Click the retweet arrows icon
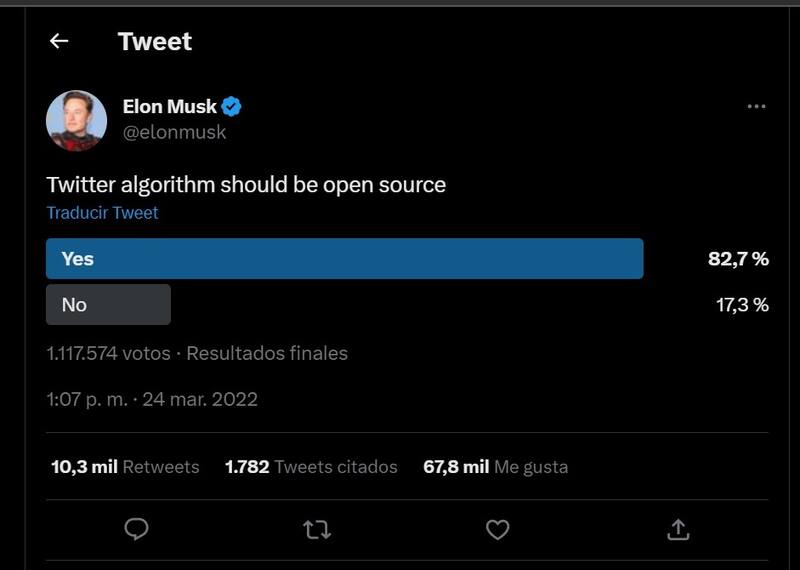The image size is (800, 570). [x=317, y=529]
